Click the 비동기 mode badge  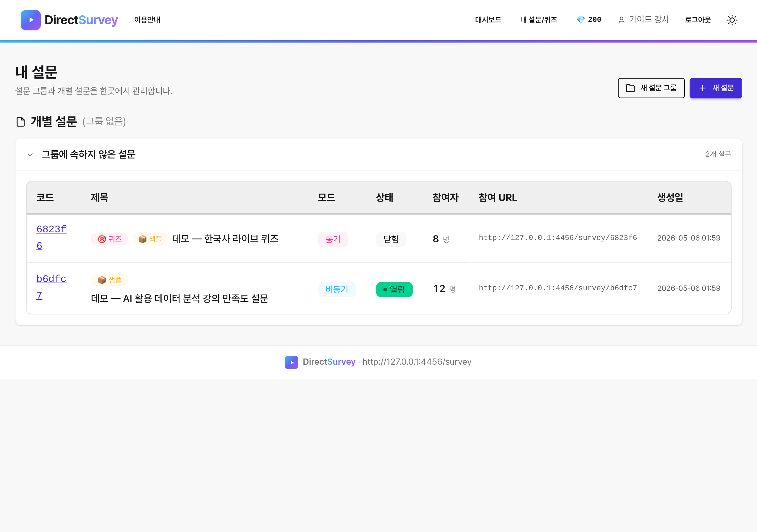[x=337, y=289]
